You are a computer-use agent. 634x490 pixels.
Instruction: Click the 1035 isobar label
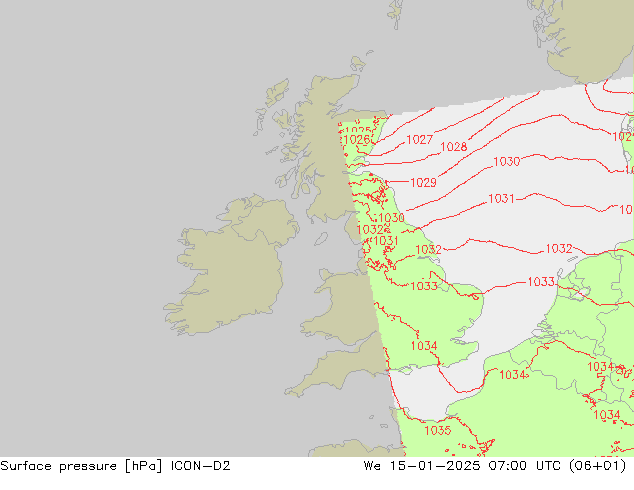pyautogui.click(x=437, y=431)
